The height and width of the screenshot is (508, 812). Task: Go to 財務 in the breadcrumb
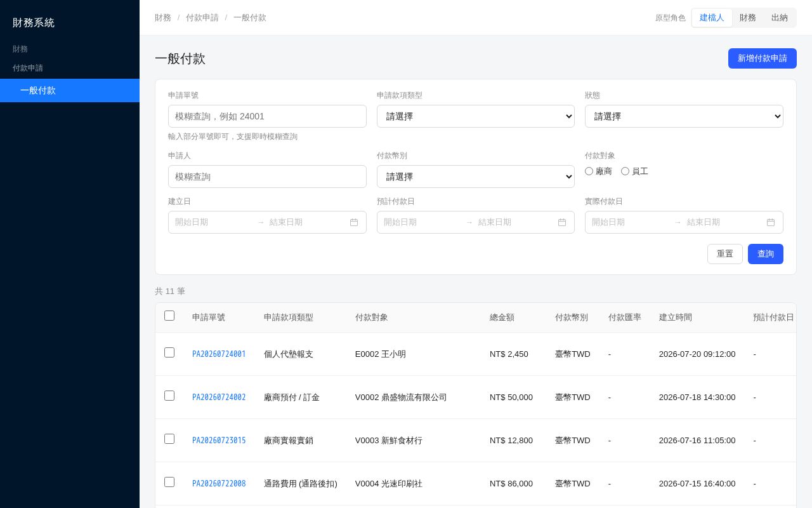[163, 18]
